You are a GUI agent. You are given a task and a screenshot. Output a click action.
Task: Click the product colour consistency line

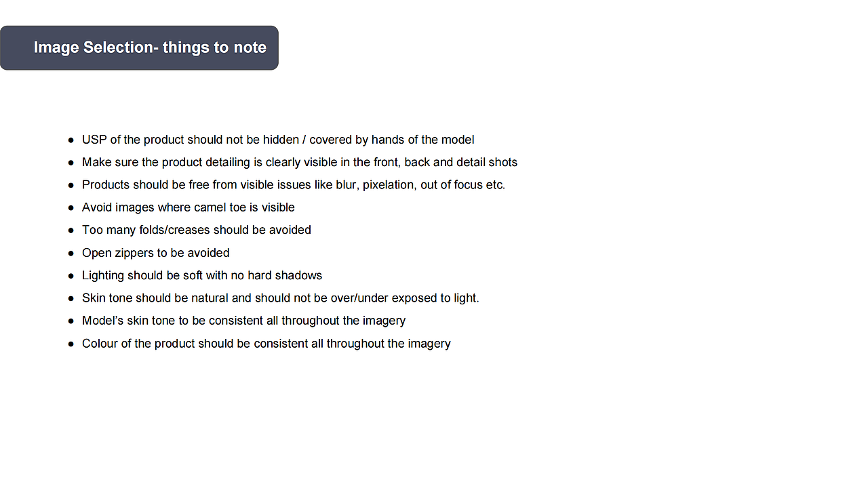pyautogui.click(x=266, y=344)
